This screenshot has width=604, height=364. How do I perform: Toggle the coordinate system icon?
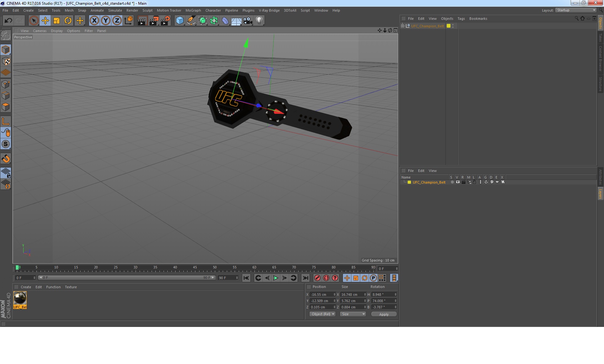pyautogui.click(x=128, y=21)
